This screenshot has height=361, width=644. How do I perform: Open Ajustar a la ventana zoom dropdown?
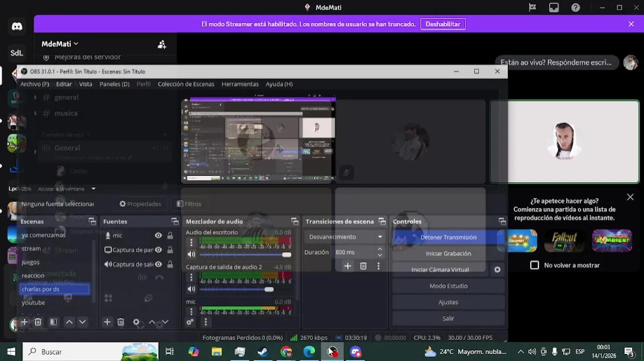coord(67,189)
